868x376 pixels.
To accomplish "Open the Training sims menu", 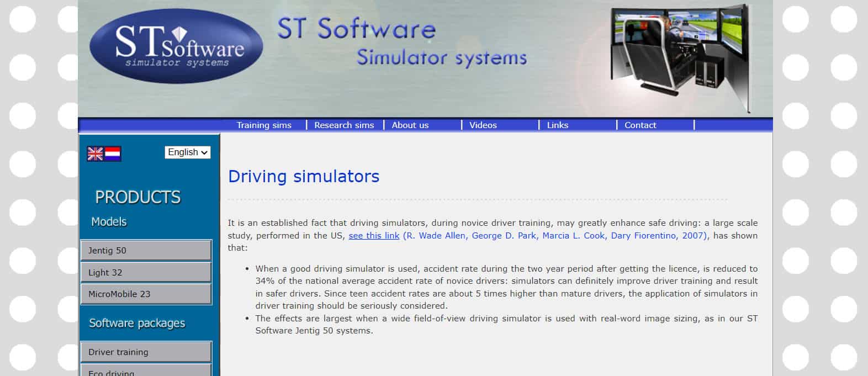I will click(x=264, y=125).
